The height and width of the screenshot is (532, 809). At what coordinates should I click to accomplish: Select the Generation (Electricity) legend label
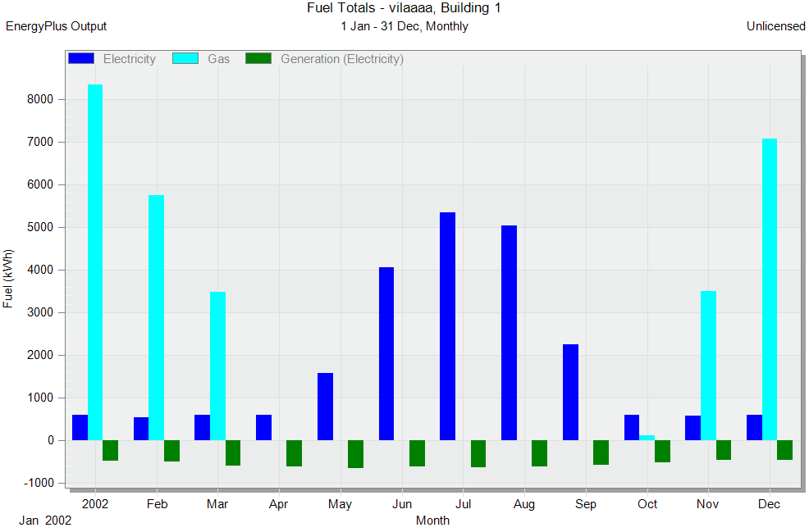[342, 59]
